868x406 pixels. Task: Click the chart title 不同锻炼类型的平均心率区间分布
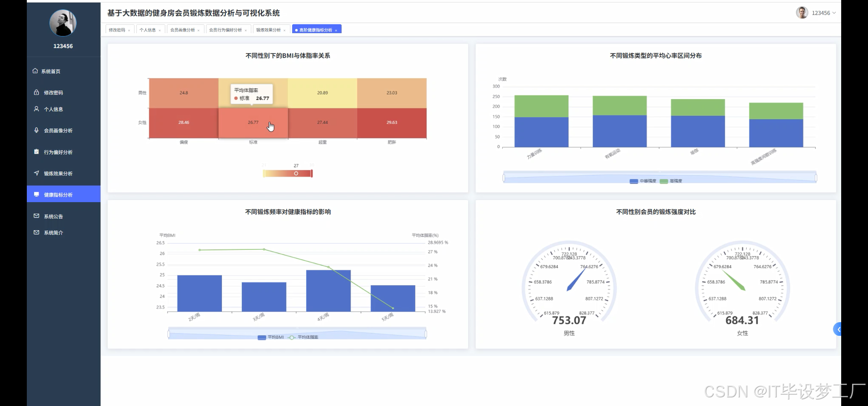pos(655,55)
